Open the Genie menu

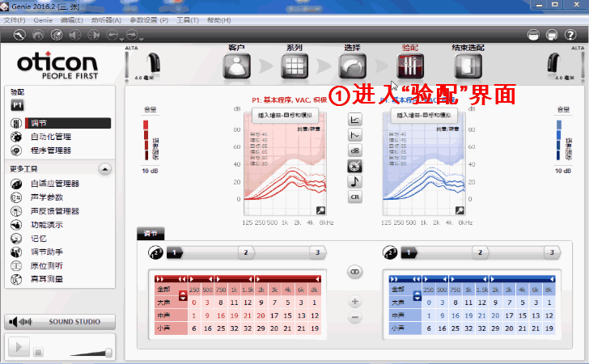[43, 20]
